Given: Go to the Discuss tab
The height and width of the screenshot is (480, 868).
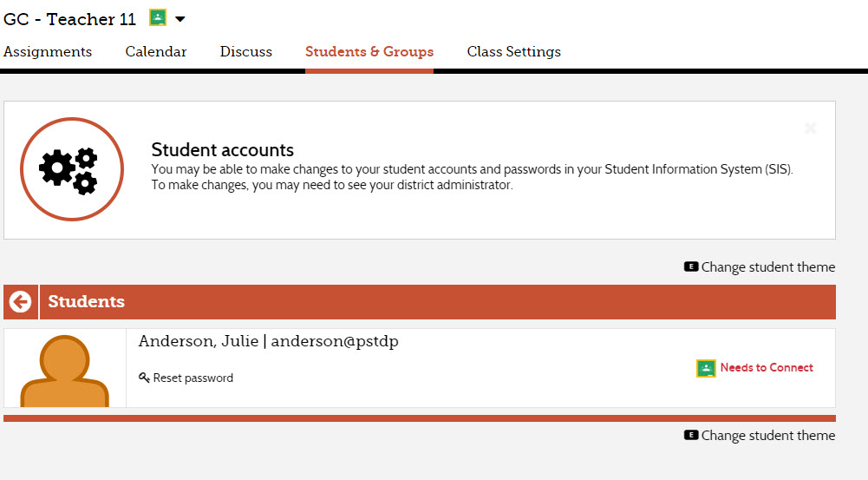Looking at the screenshot, I should pyautogui.click(x=246, y=52).
